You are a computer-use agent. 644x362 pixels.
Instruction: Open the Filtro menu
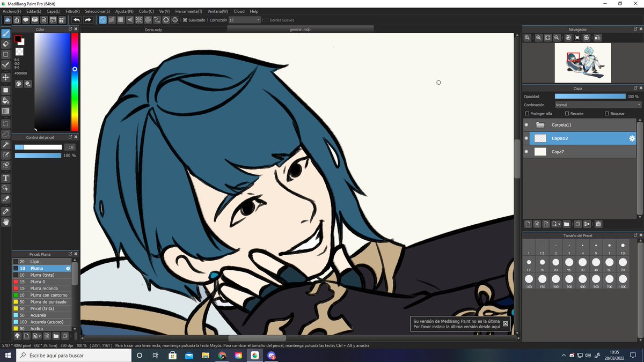[x=72, y=11]
